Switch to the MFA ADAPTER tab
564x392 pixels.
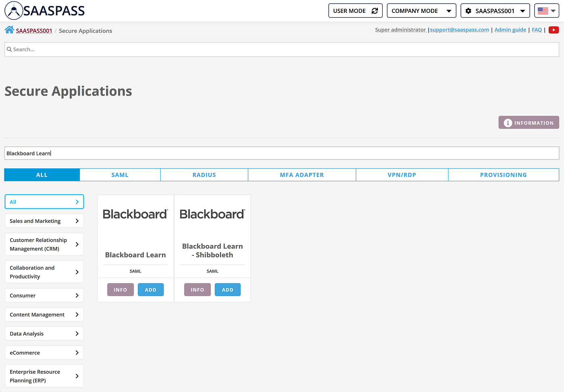tap(302, 175)
